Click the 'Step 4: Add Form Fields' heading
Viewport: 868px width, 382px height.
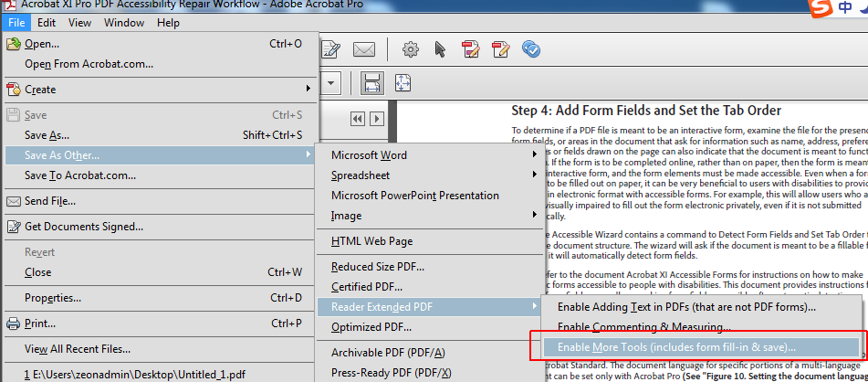646,111
